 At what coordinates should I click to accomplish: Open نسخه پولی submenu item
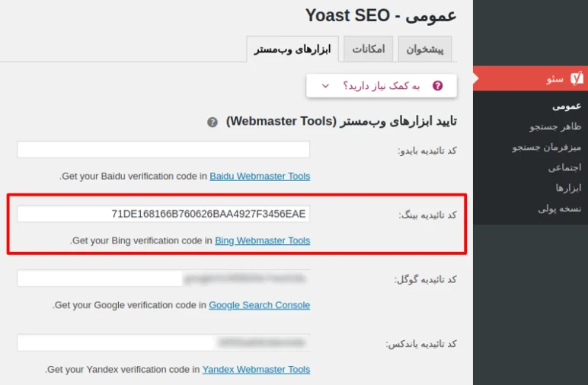point(560,208)
